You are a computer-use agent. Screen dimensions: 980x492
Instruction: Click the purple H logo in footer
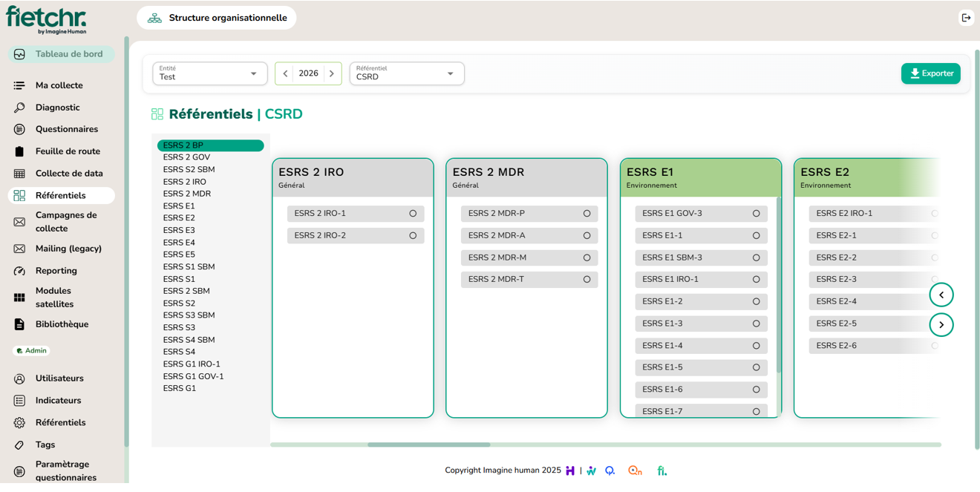(x=570, y=470)
